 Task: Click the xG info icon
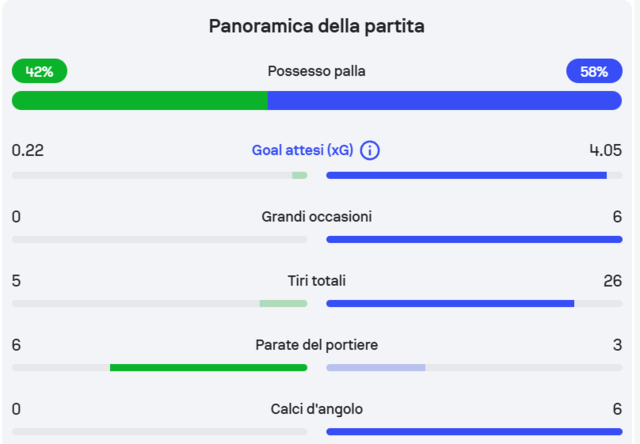click(x=370, y=150)
